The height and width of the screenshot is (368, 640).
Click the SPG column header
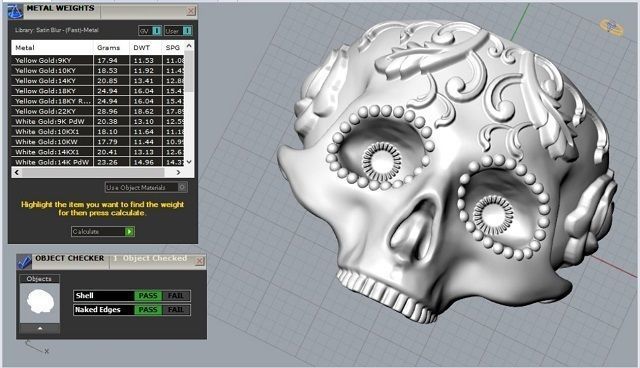coord(173,48)
